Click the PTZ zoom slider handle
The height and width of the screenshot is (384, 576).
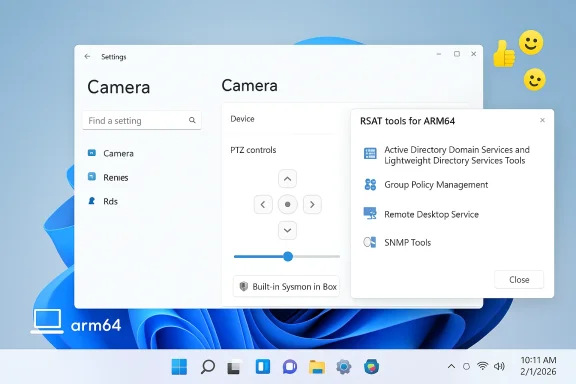pos(288,256)
